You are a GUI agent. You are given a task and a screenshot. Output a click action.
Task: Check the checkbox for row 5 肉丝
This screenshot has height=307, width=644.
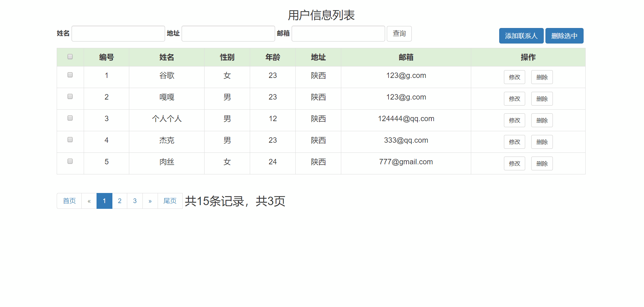pos(70,161)
